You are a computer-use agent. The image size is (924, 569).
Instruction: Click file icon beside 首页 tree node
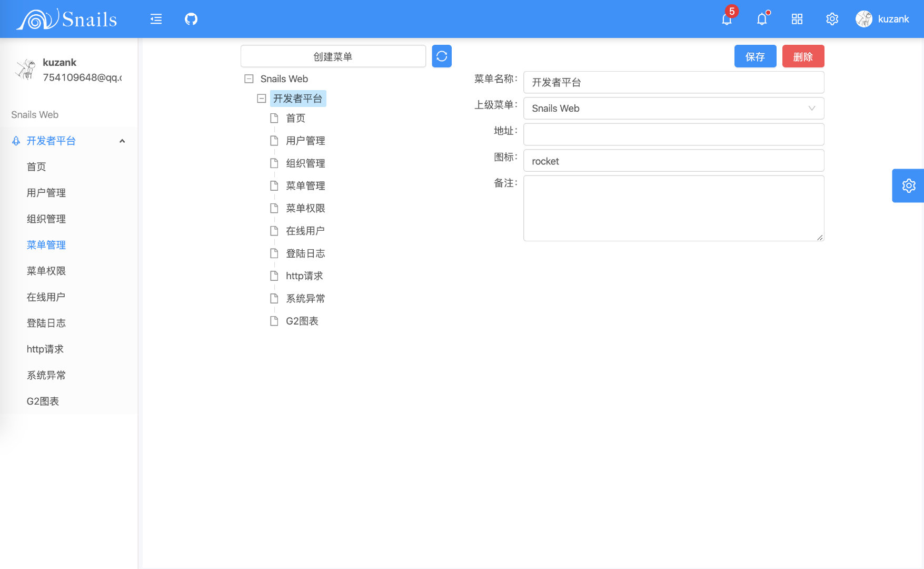pos(274,118)
